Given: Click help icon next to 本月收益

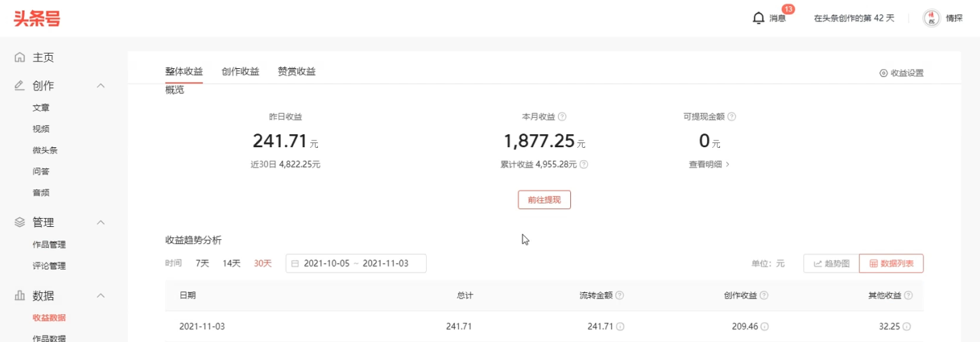Looking at the screenshot, I should (562, 116).
